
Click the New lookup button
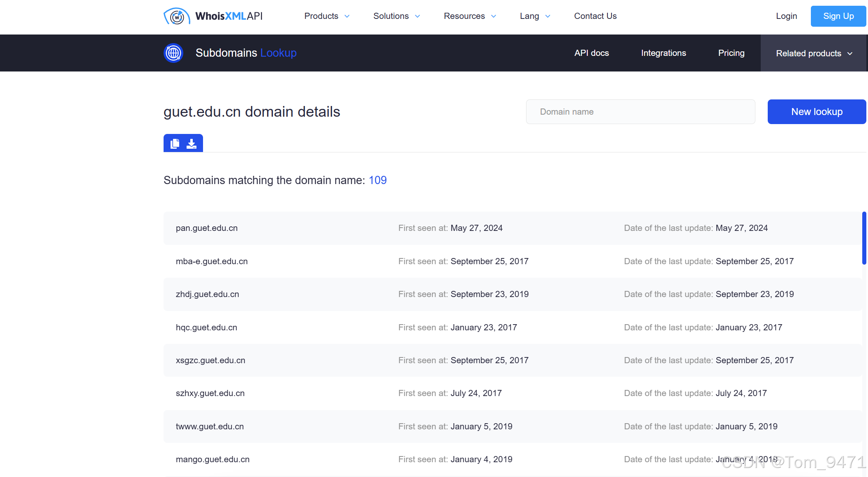coord(817,112)
